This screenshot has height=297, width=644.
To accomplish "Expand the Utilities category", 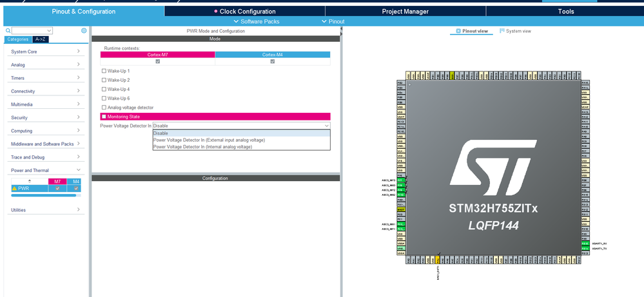I will 46,209.
